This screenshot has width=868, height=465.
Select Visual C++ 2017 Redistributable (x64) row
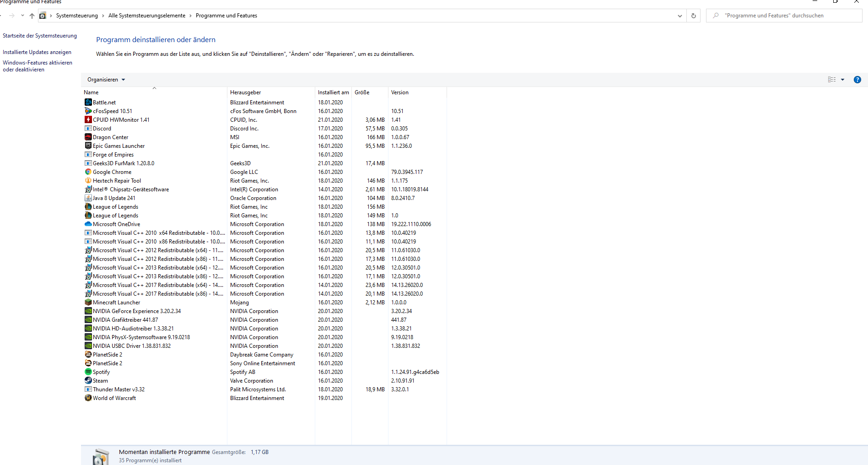pos(264,285)
